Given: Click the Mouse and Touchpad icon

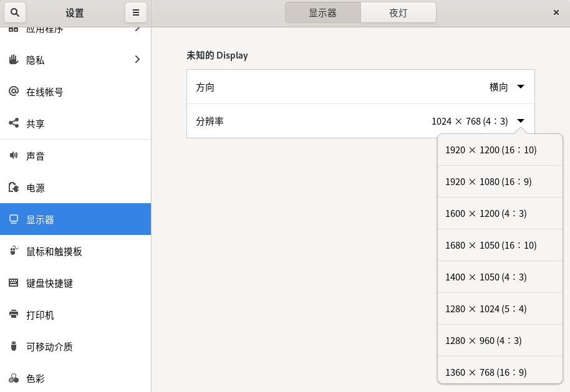Looking at the screenshot, I should (14, 251).
